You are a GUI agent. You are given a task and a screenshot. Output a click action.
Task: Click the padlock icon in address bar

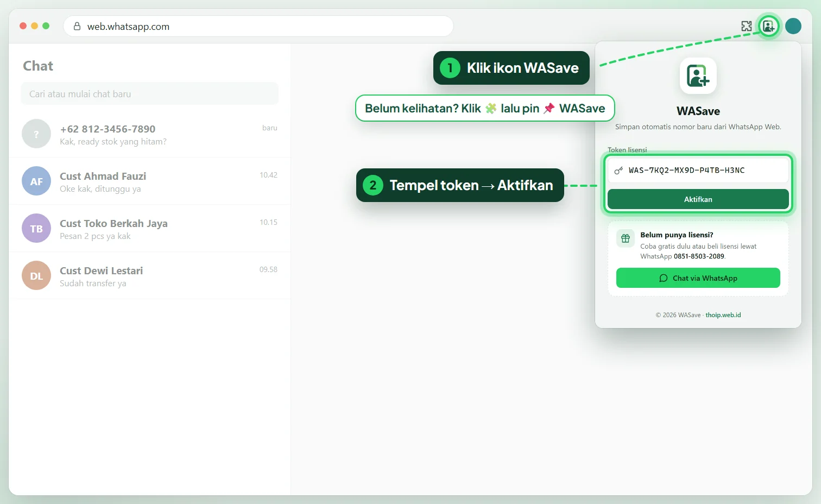tap(77, 26)
